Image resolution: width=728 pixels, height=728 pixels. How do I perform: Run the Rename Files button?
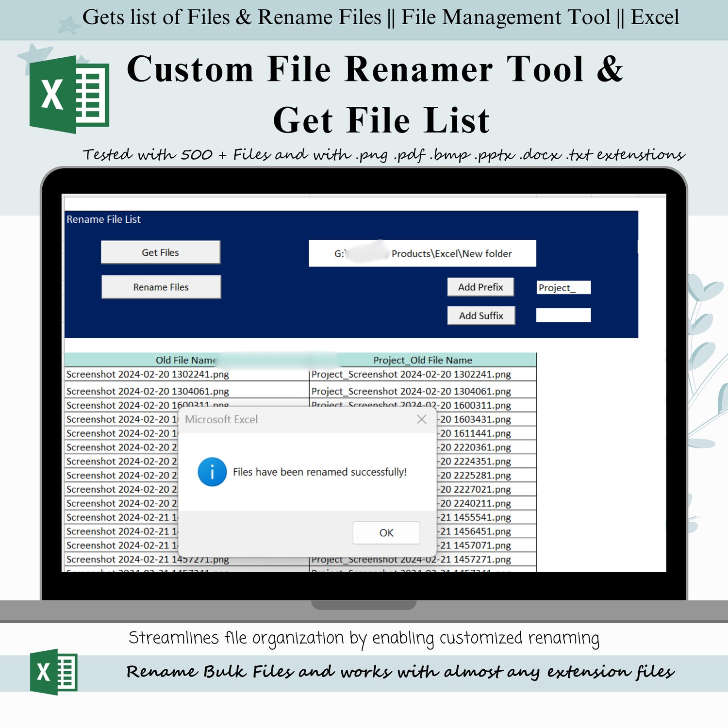click(161, 287)
